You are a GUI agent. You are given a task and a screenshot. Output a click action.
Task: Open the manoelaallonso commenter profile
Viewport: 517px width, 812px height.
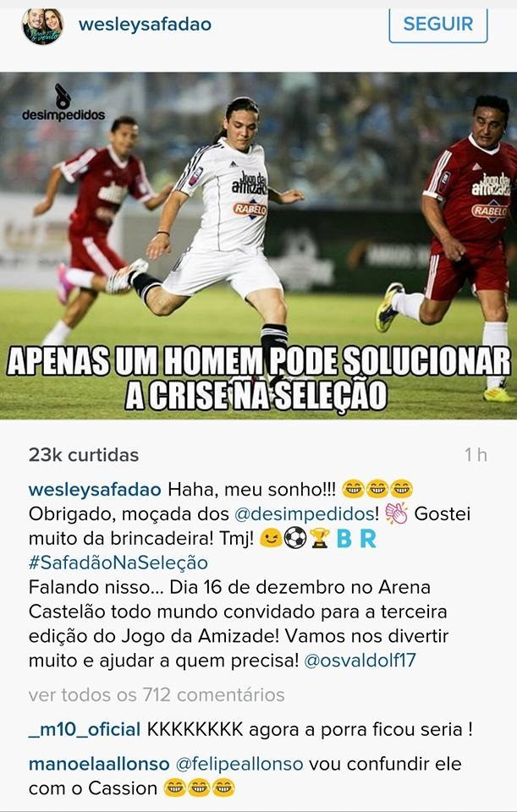tap(99, 764)
